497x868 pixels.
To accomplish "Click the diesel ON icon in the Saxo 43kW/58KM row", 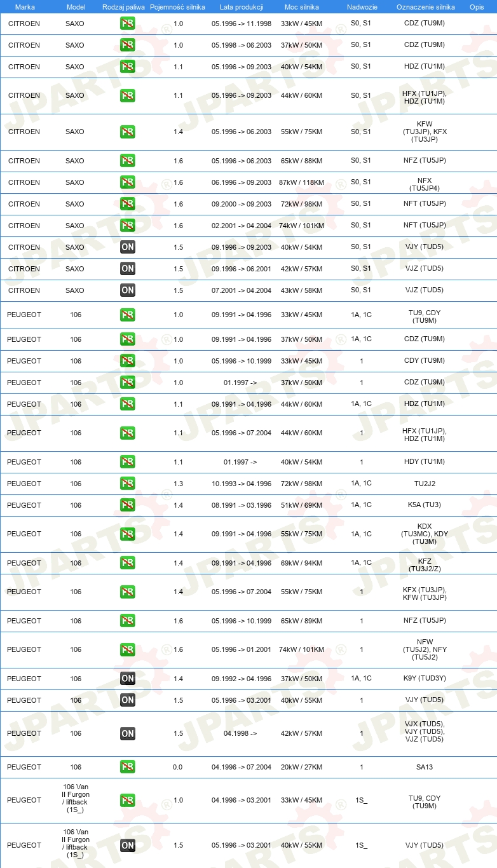I will (x=127, y=290).
